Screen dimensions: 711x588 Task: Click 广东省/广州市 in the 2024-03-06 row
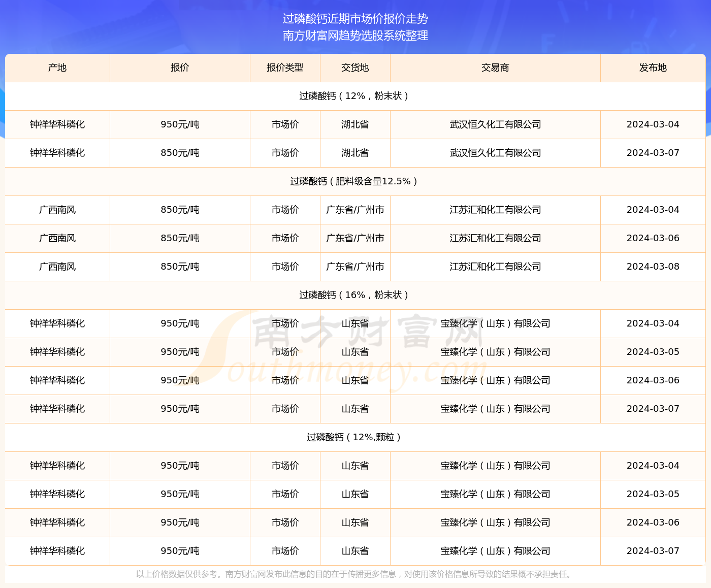[355, 238]
